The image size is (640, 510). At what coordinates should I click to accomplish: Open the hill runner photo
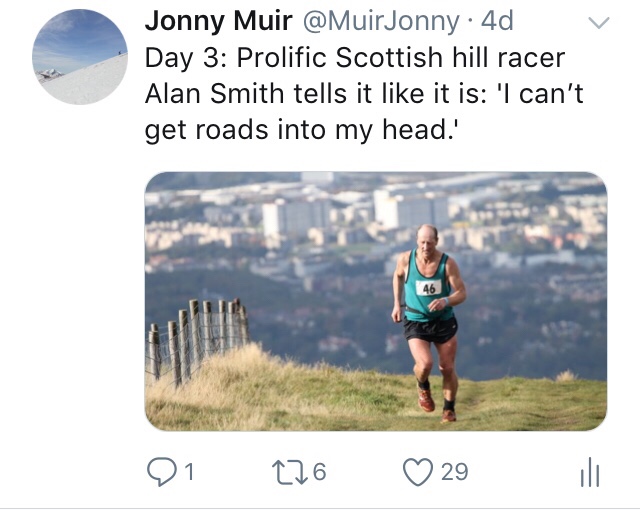tap(375, 300)
